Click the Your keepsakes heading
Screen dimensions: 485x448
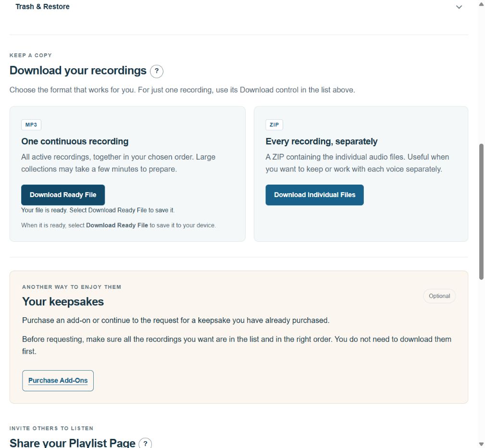click(x=63, y=302)
